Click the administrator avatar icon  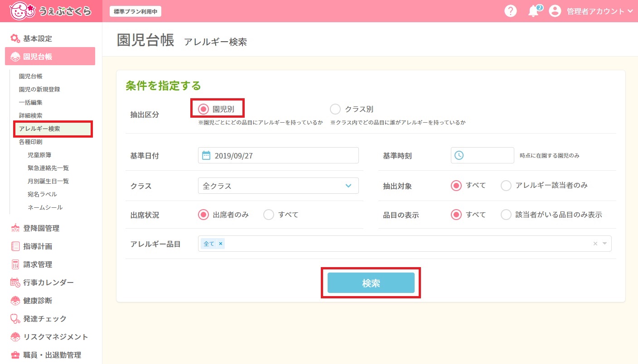pyautogui.click(x=555, y=11)
